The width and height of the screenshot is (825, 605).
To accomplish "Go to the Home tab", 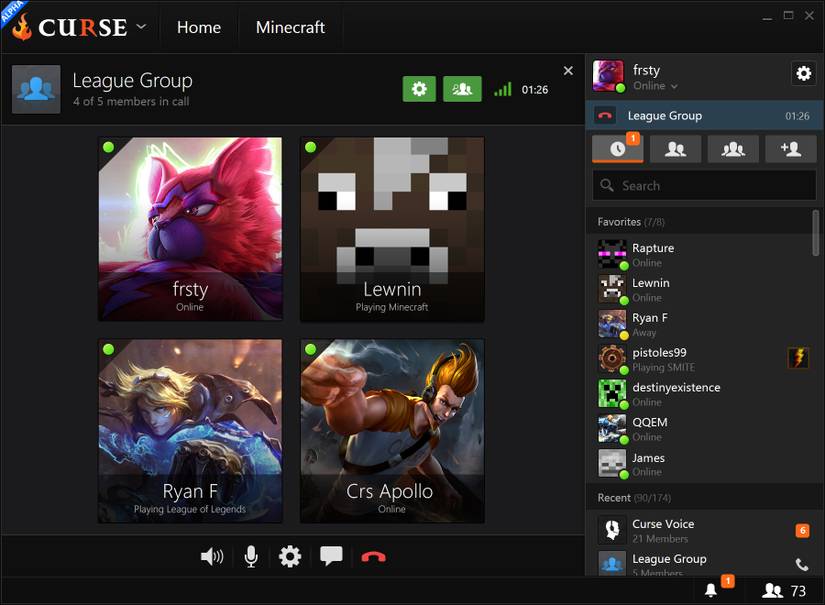I will coord(199,27).
